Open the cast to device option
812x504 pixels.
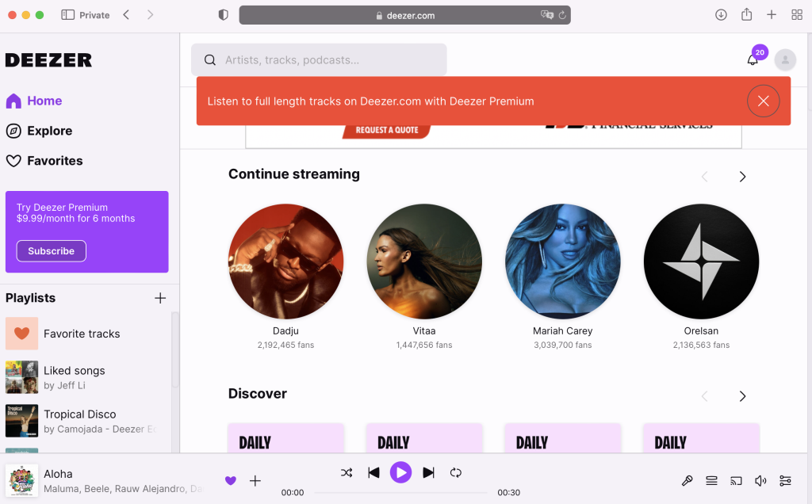point(736,481)
